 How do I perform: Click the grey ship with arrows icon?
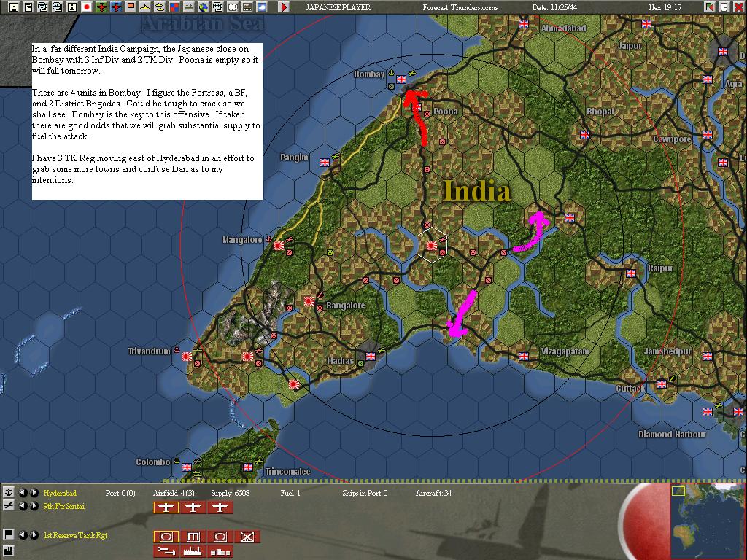click(189, 7)
